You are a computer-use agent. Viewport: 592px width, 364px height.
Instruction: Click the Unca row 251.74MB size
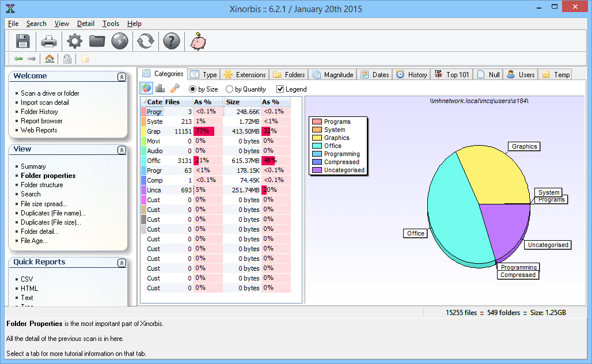pyautogui.click(x=245, y=190)
